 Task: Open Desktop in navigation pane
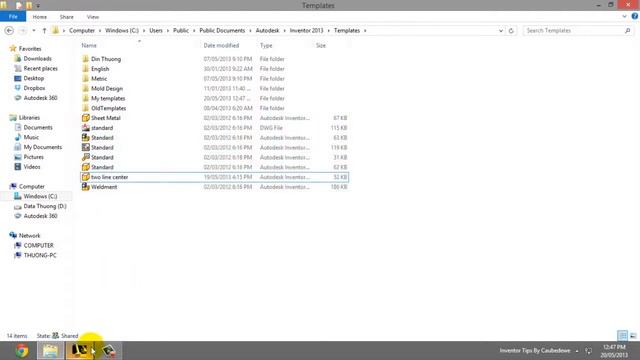click(x=33, y=78)
